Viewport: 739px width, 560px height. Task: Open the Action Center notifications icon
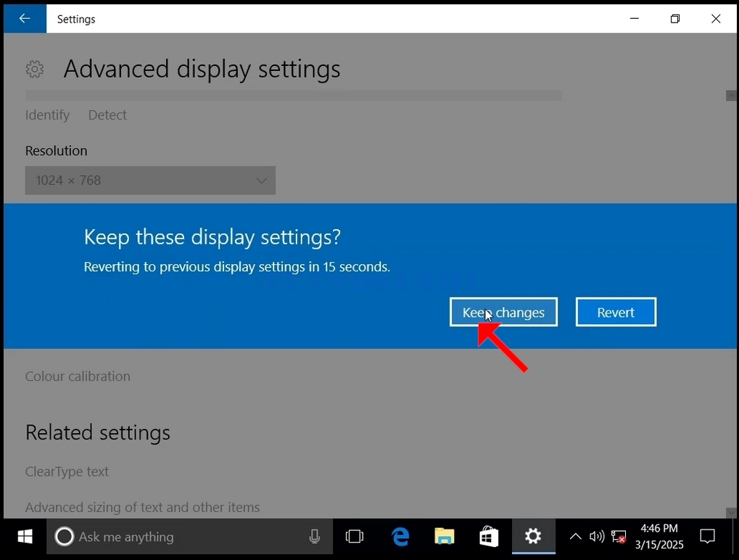707,537
